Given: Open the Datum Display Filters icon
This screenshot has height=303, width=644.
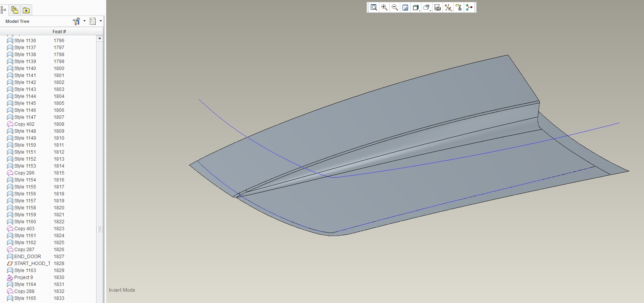Looking at the screenshot, I should point(448,7).
